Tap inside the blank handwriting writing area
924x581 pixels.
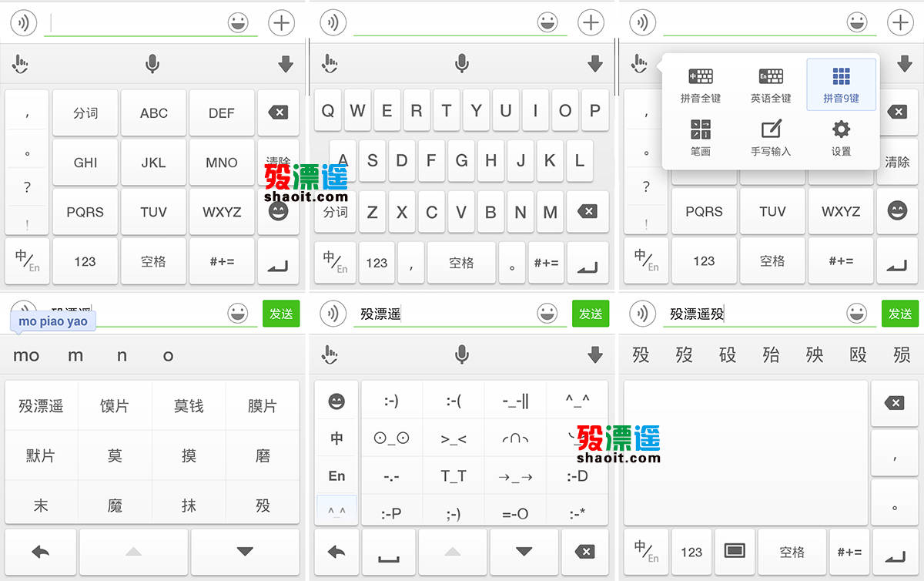(x=745, y=453)
